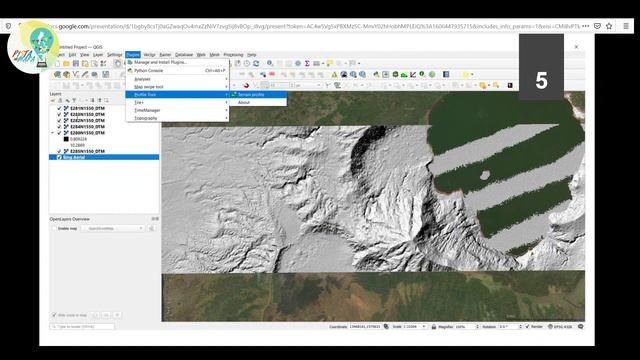Click the Pan Map hand tool
Screen dimensions: 640x360
pyautogui.click(x=118, y=64)
